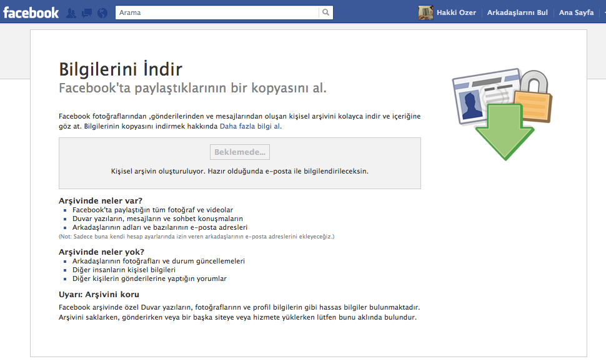Screen dimensions: 606x364
Task: Click 'Arşivinde neler yok?' heading
Action: tap(101, 252)
